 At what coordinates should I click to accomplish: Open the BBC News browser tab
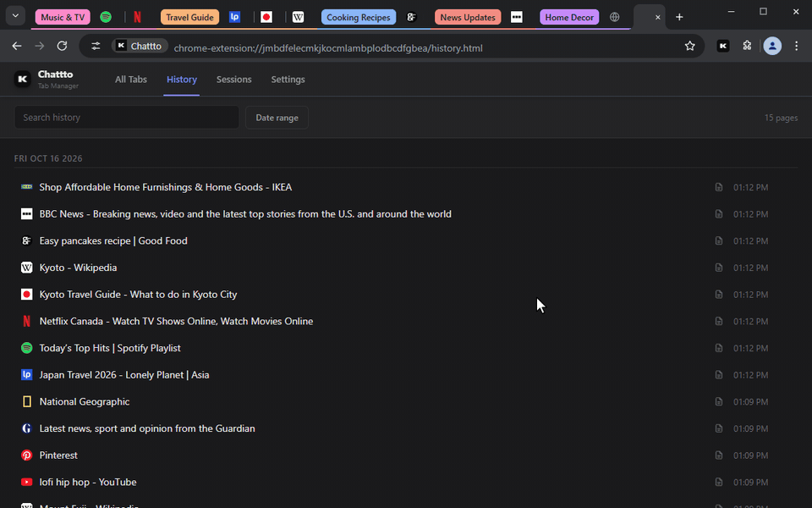pos(516,17)
